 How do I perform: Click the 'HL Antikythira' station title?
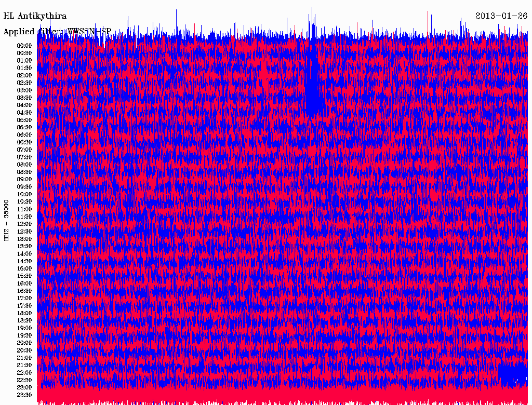[35, 16]
